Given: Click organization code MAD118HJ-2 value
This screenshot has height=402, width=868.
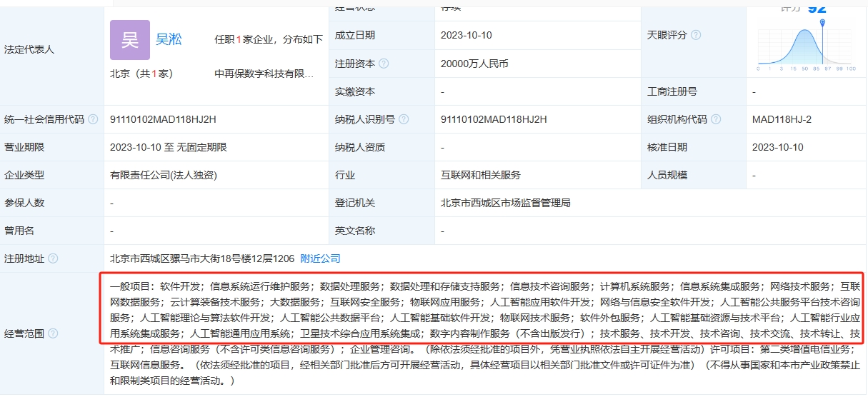Looking at the screenshot, I should pos(782,119).
